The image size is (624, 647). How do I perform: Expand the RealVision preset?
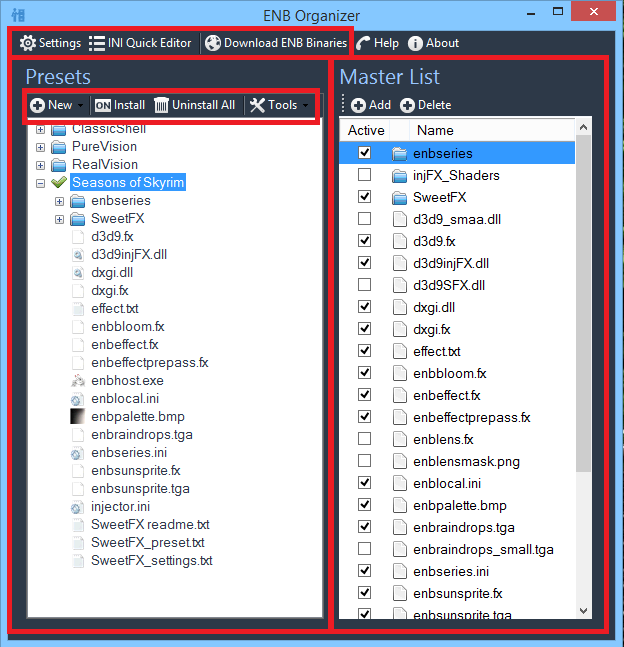[40, 165]
